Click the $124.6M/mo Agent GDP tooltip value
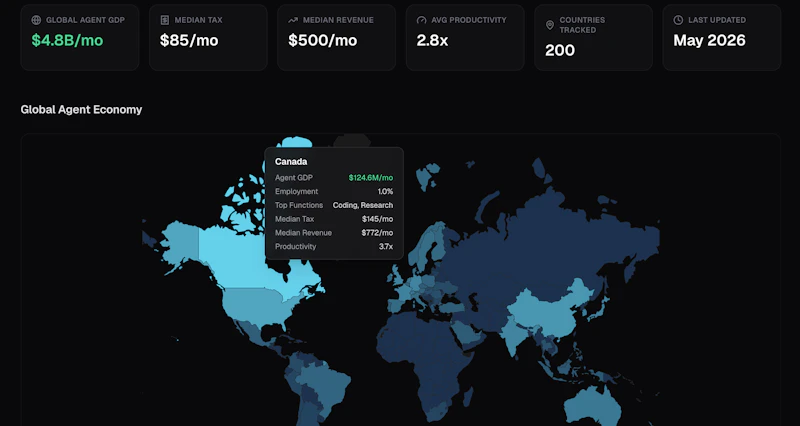This screenshot has height=426, width=800. tap(371, 178)
